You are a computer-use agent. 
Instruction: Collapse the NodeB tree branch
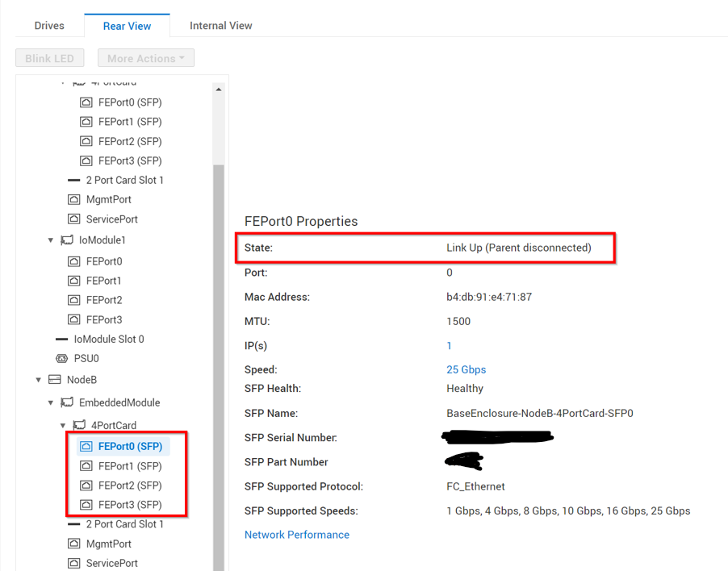click(x=37, y=379)
